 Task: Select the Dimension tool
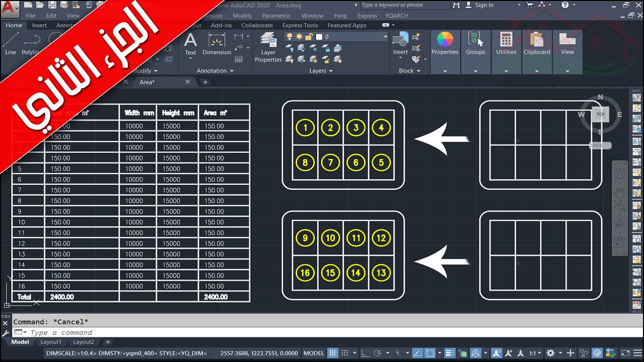217,44
